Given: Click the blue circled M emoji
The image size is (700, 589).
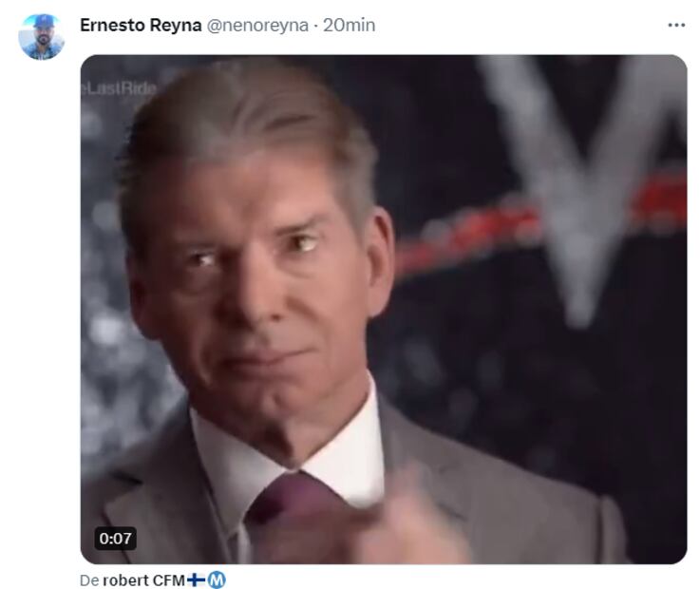Looking at the screenshot, I should [x=217, y=580].
